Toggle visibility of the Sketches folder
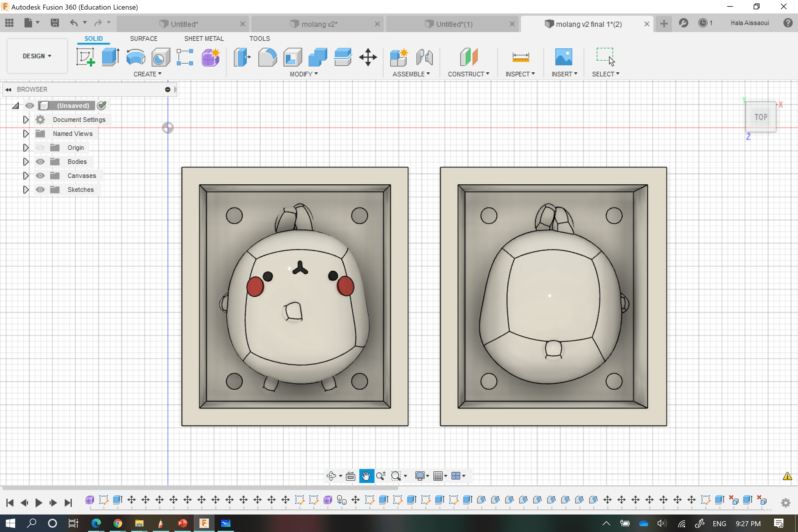 pyautogui.click(x=40, y=190)
